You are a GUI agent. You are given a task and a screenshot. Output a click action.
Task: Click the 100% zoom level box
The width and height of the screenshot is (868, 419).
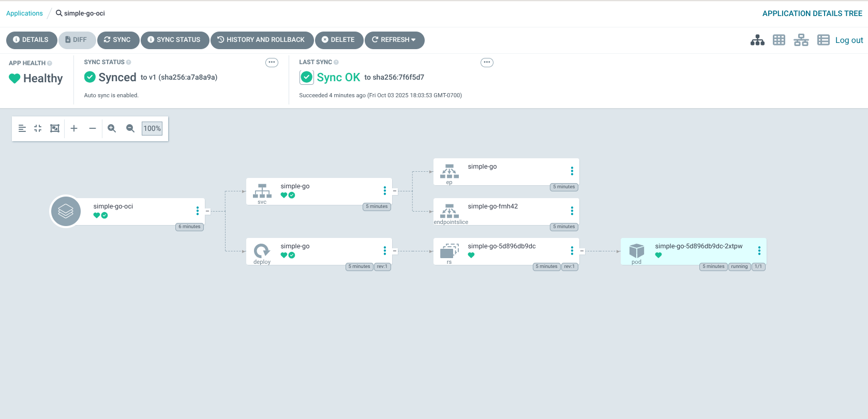[x=152, y=128]
